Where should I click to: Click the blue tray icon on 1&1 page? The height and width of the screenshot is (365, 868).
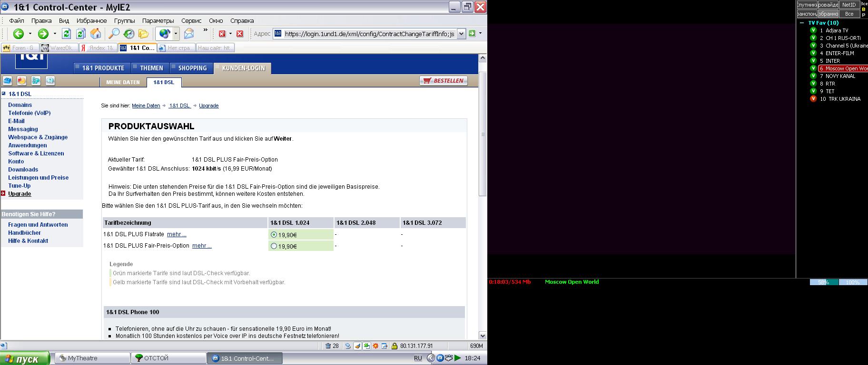8,81
